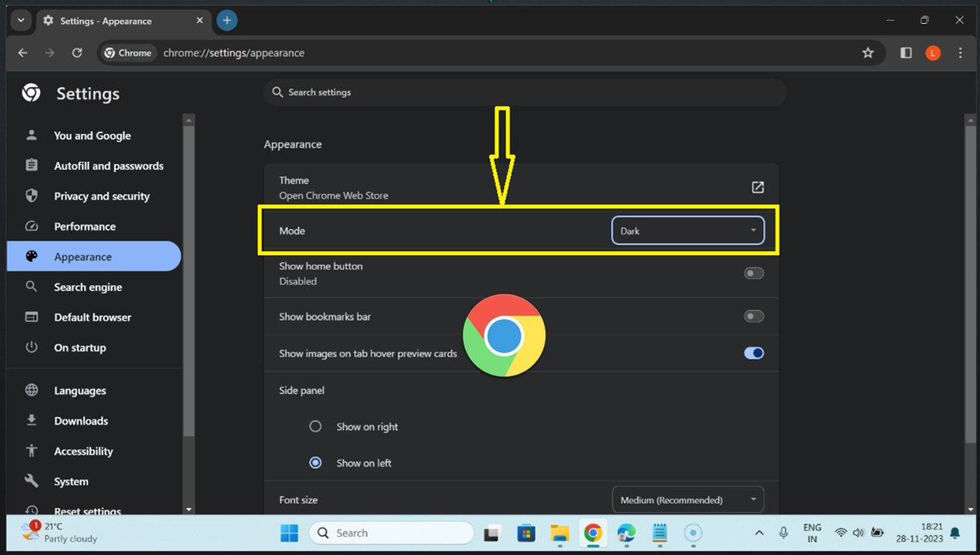Show hidden system tray icons chevron
This screenshot has height=555, width=980.
[759, 533]
